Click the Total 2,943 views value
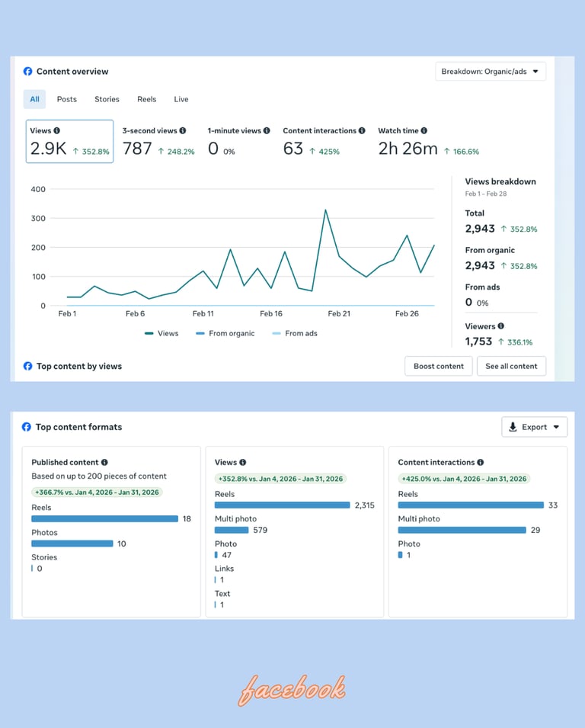585x728 pixels. click(480, 229)
